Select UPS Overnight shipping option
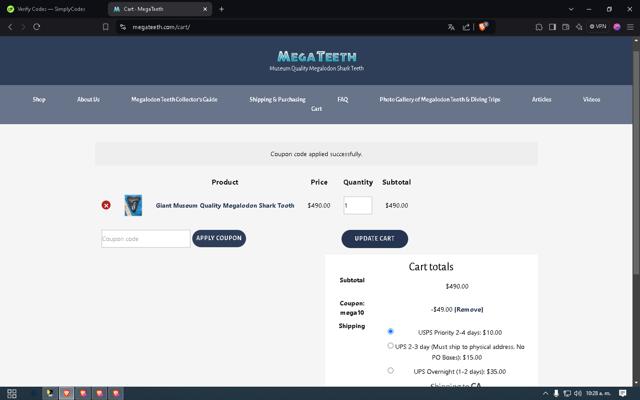 (x=391, y=370)
